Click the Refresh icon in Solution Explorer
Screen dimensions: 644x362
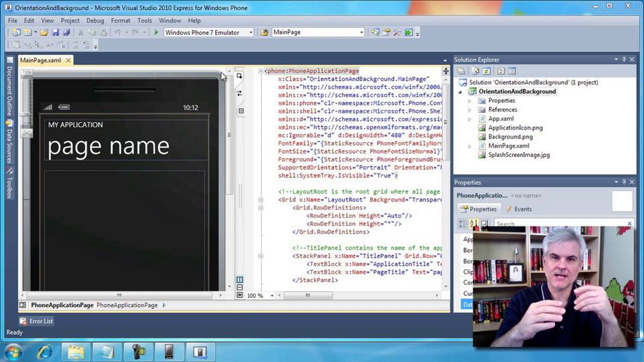click(486, 71)
